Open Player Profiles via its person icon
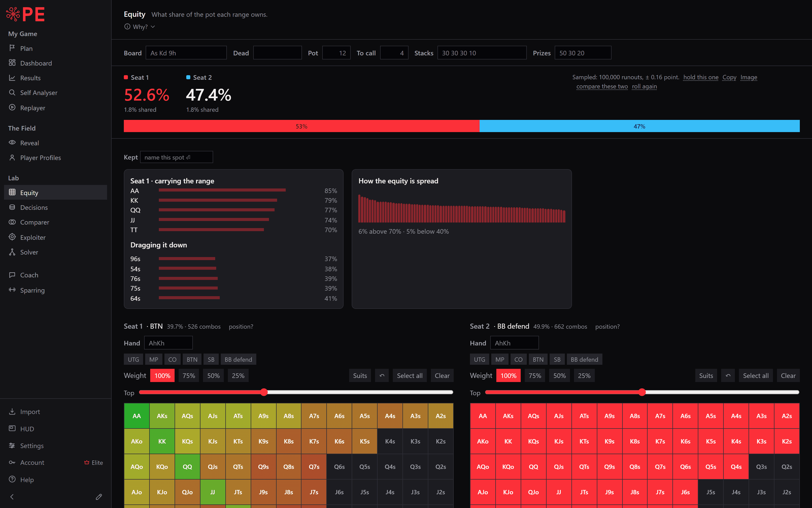 12,157
